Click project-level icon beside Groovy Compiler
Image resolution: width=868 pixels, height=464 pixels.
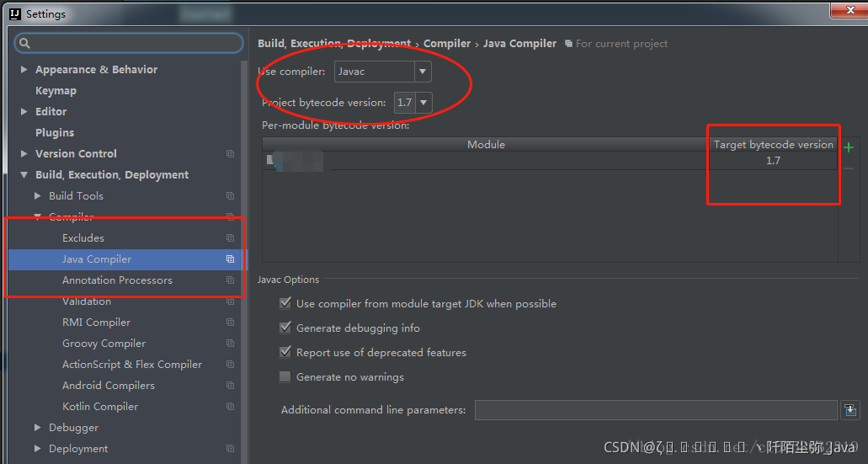coord(231,344)
